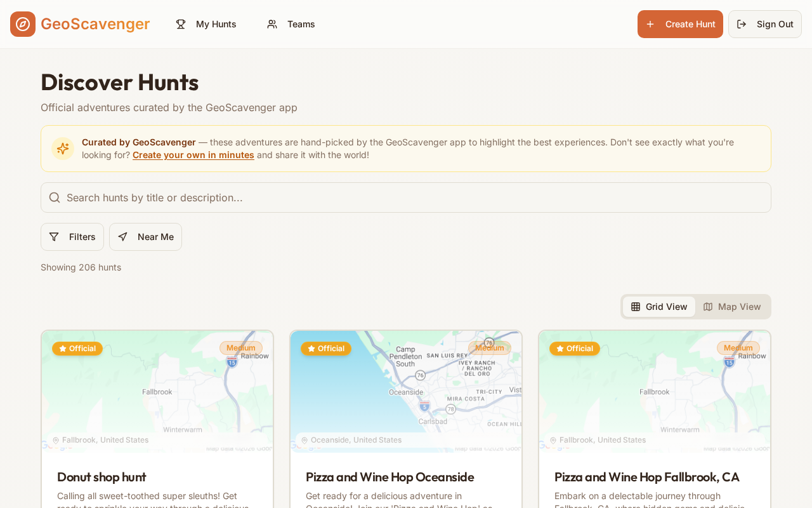This screenshot has height=508, width=812.
Task: Click the location pin on Pizza and Wine Hop Fallbrook's map
Action: [553, 440]
